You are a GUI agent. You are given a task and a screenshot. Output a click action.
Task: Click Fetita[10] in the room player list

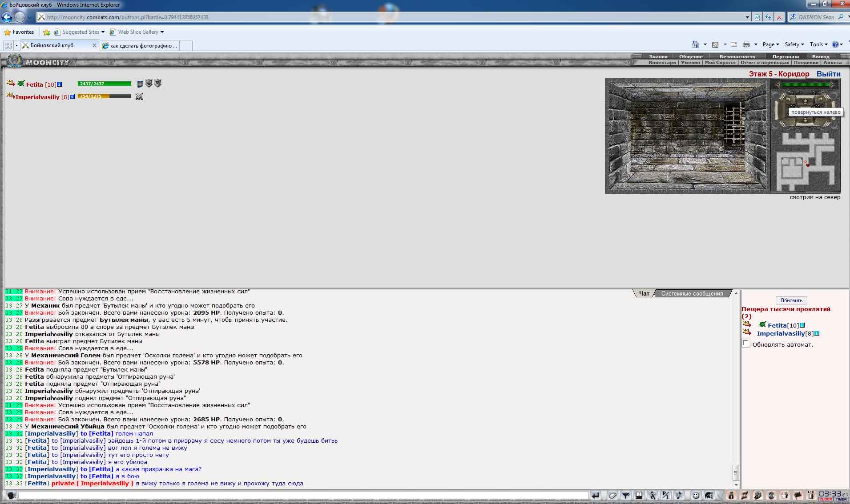pyautogui.click(x=783, y=325)
